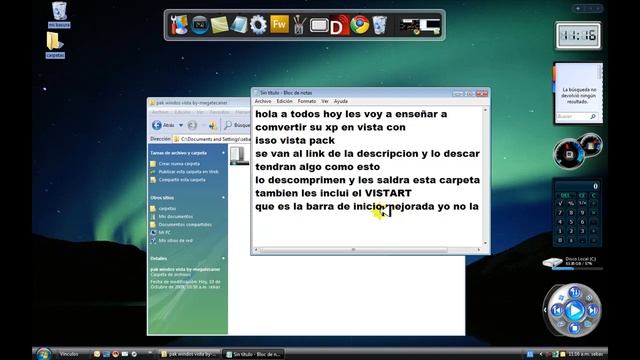Click Publicar esta carpeta en Web link

188,172
